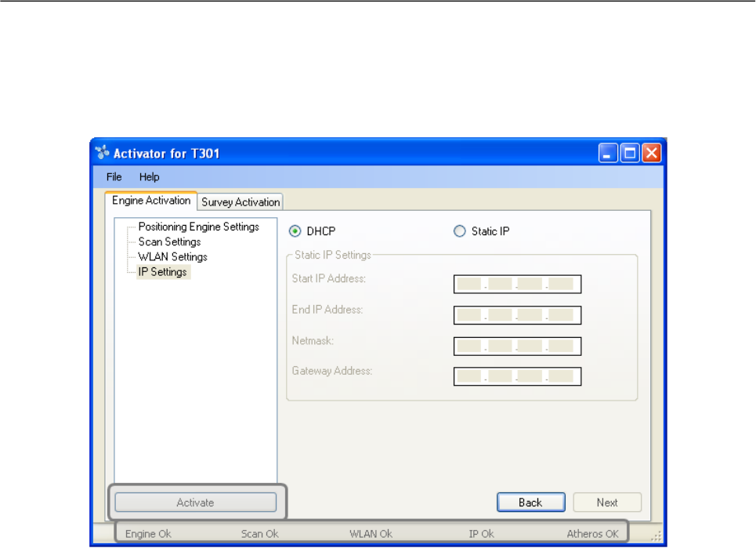Click the Netmask field

(517, 346)
